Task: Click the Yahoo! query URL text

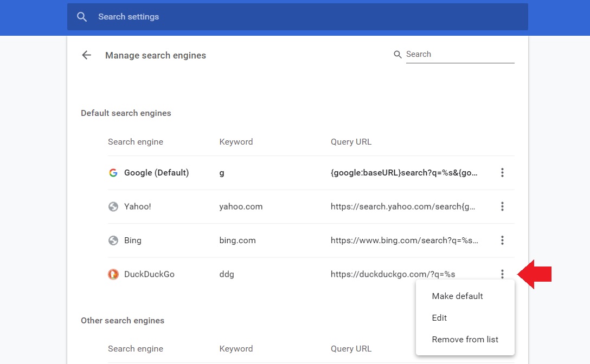Action: [x=403, y=206]
